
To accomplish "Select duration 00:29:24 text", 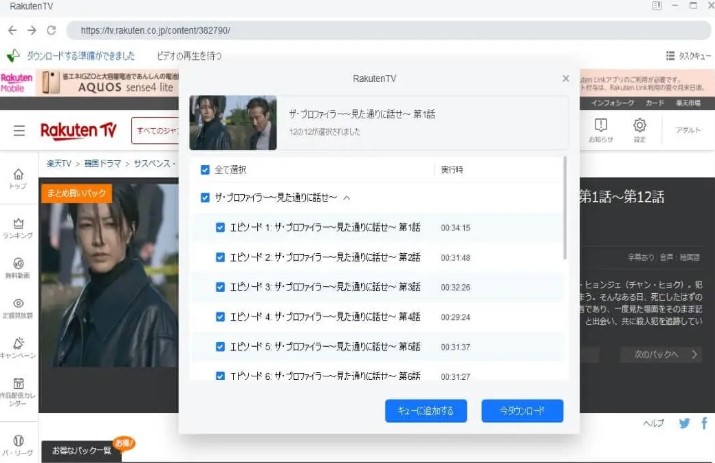I will tap(455, 317).
